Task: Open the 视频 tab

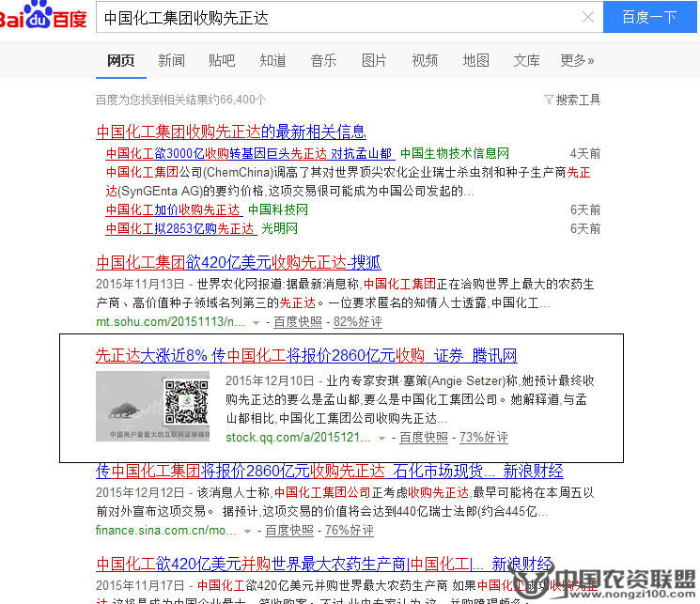Action: coord(425,60)
